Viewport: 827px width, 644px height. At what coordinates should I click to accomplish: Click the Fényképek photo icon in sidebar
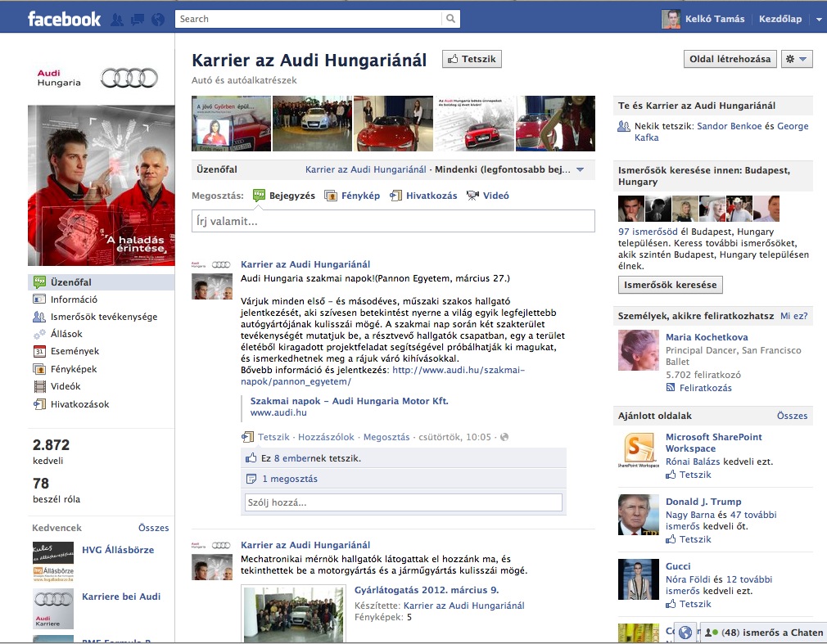[39, 369]
